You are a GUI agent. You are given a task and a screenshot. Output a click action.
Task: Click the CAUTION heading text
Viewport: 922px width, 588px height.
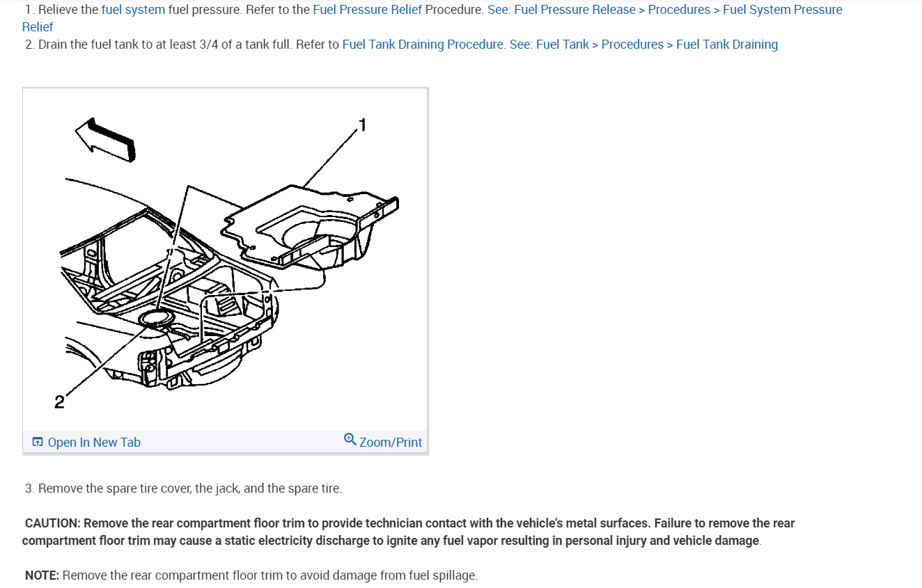point(52,523)
